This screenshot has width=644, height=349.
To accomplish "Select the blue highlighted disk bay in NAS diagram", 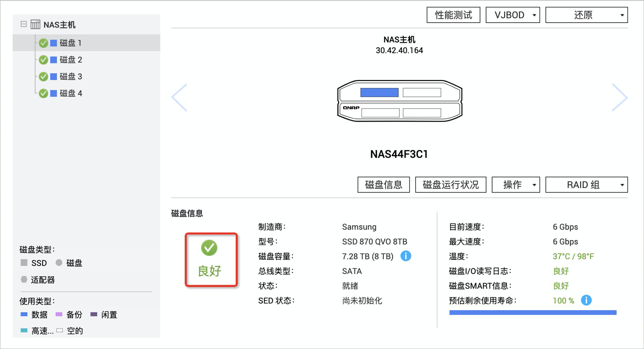I will (379, 92).
